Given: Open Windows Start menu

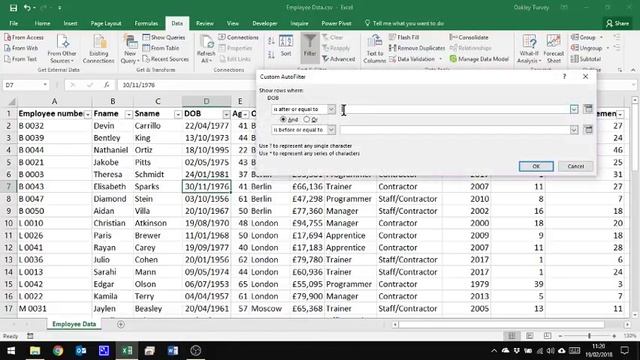Looking at the screenshot, I should coord(11,351).
